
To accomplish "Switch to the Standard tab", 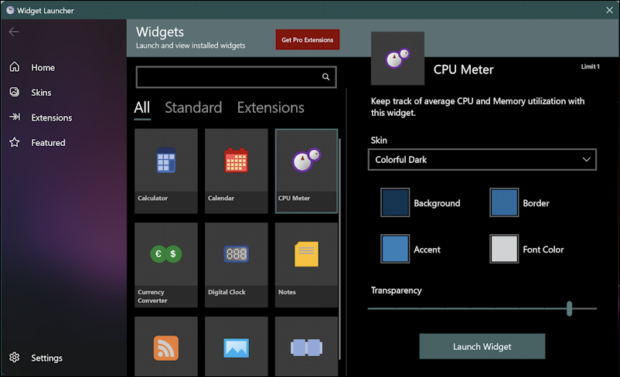I will coord(193,108).
